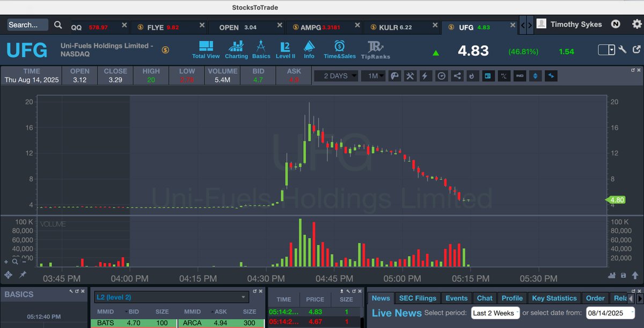This screenshot has width=644, height=328.
Task: Open the Charting tool
Action: coord(236,49)
